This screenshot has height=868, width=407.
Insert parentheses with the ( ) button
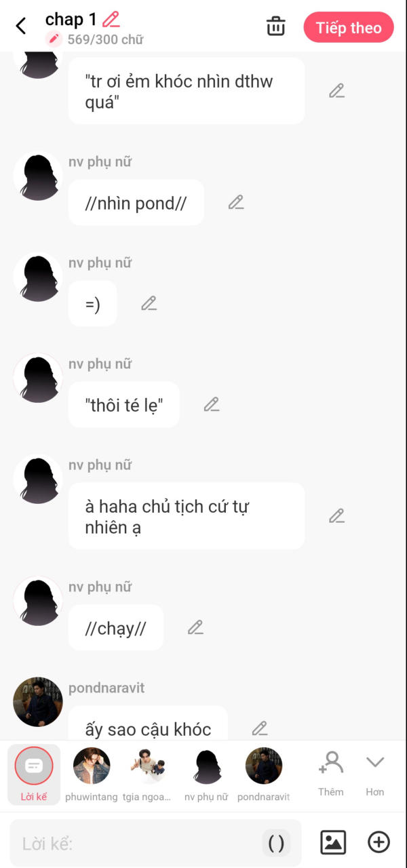(276, 843)
